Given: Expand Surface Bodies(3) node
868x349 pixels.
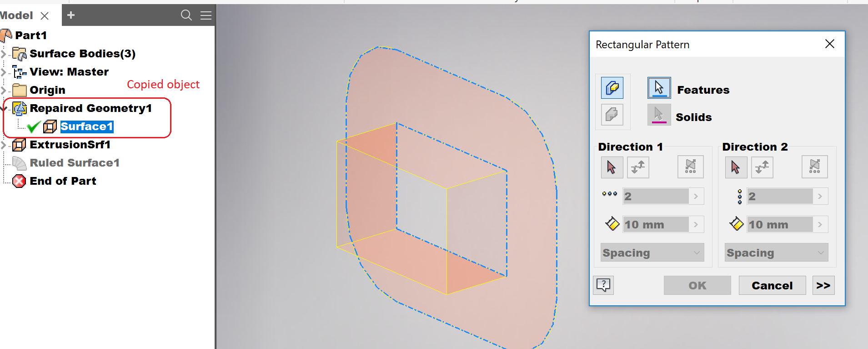Looking at the screenshot, I should tap(4, 54).
